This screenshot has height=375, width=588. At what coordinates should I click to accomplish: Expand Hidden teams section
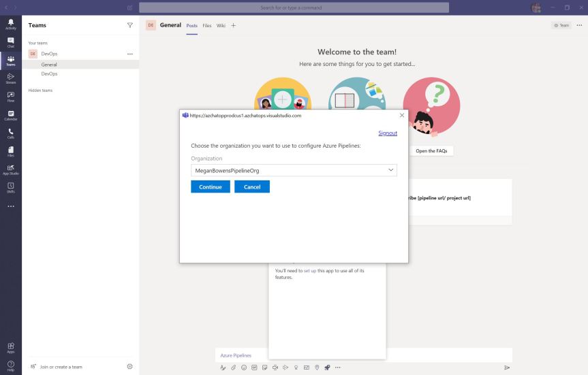tap(40, 90)
